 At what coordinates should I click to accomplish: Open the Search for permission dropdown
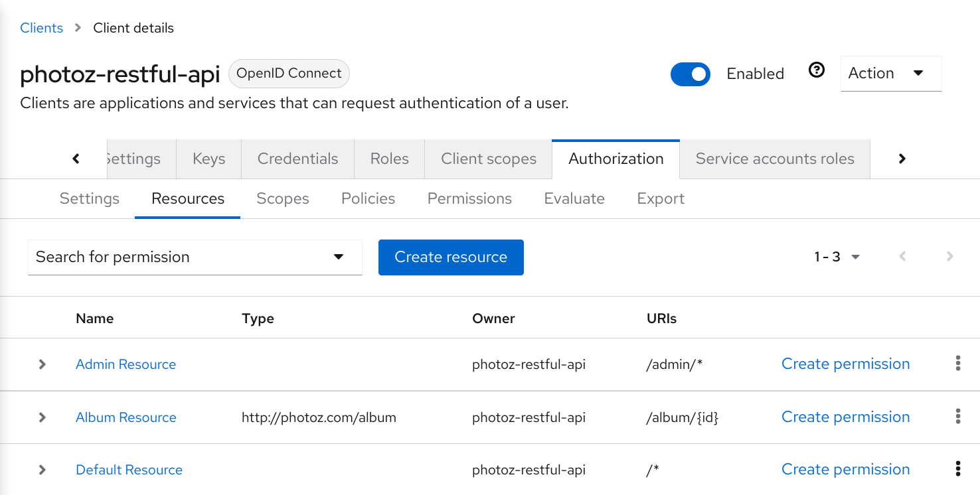click(x=195, y=257)
